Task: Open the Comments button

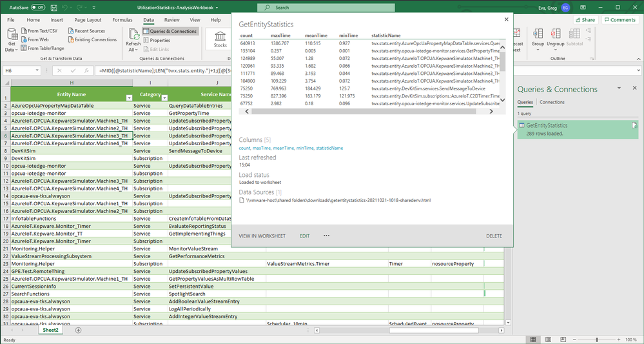Action: [x=620, y=20]
